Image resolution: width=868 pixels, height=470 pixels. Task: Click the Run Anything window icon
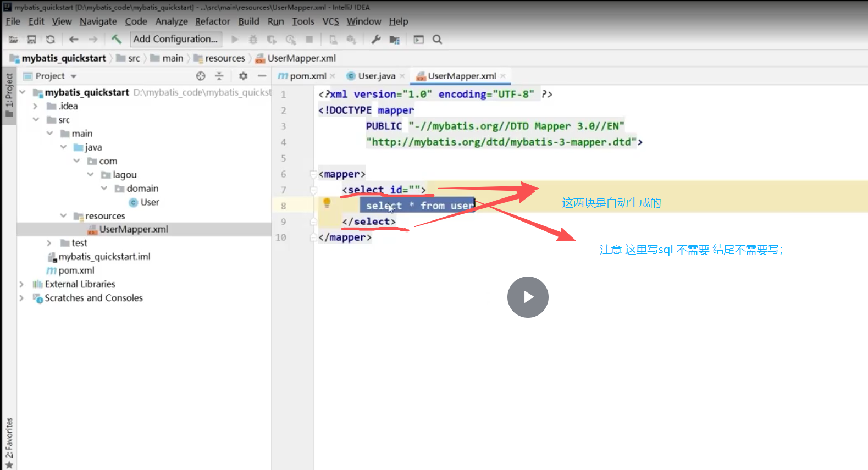pyautogui.click(x=419, y=40)
